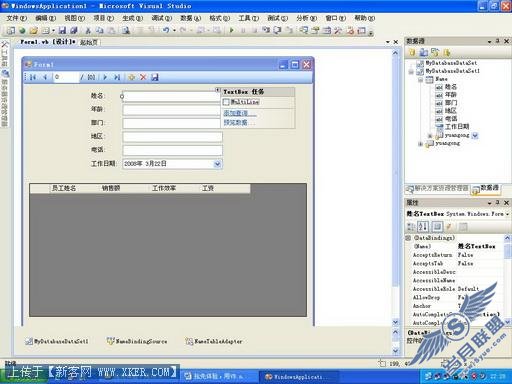Screen dimensions: 512x384
Task: Click the Copy icon in toolbar
Action: click(x=99, y=31)
